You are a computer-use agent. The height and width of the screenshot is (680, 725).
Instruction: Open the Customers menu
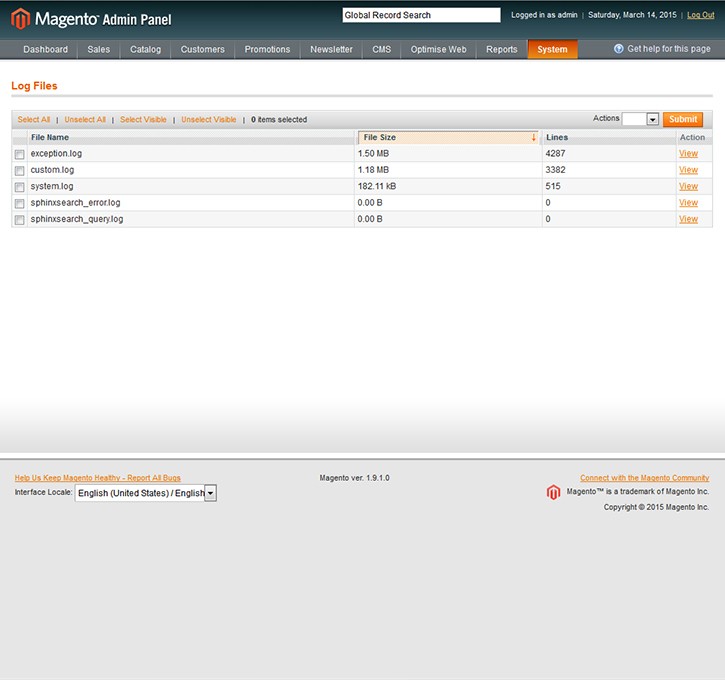203,49
